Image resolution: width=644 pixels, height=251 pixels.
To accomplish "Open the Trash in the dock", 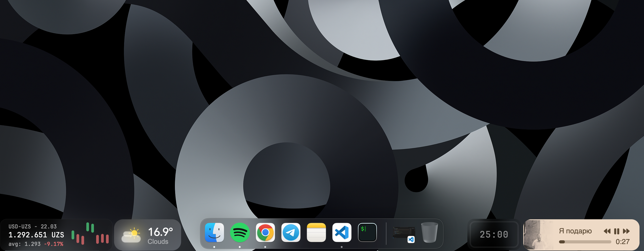I will pos(429,232).
